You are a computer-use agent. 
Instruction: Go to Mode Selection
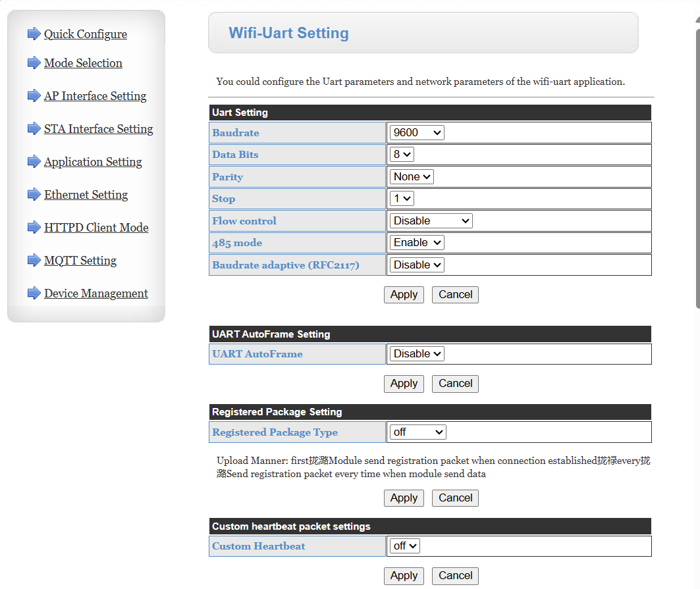83,63
